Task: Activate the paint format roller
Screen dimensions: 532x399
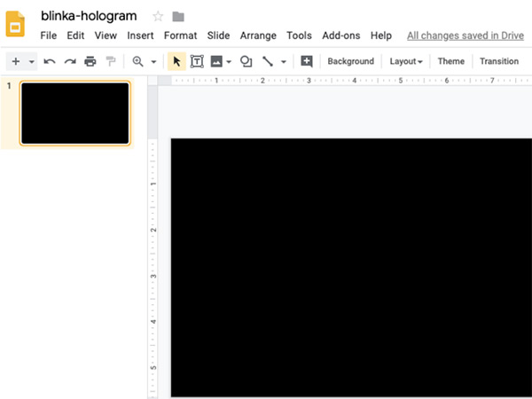Action: click(x=111, y=61)
